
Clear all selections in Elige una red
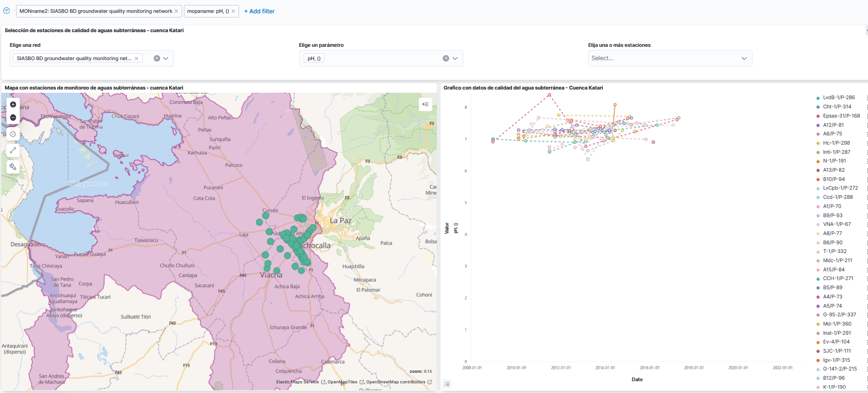pyautogui.click(x=157, y=58)
